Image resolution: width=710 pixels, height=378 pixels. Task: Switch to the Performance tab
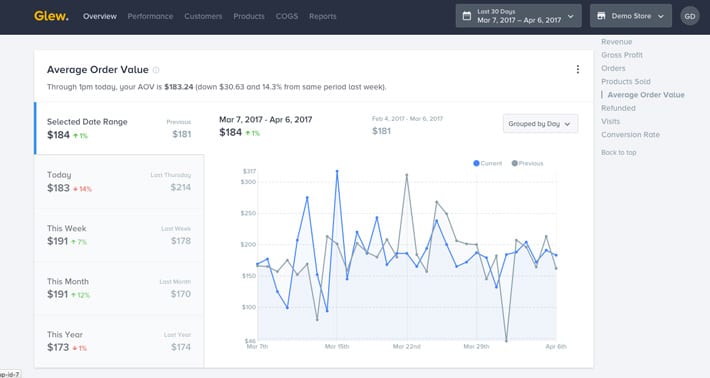pyautogui.click(x=150, y=16)
